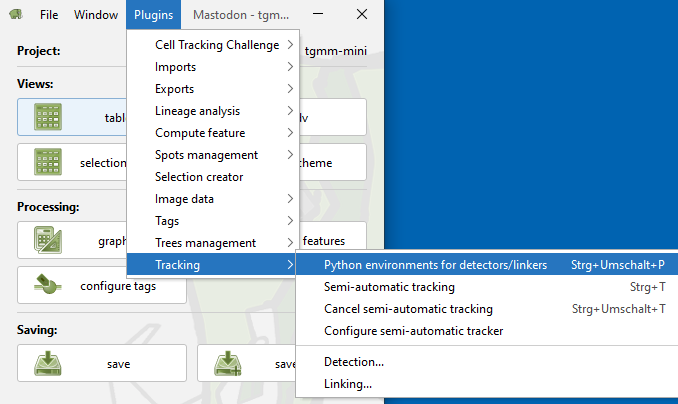Open Cell Tracking Challenge submenu

213,45
